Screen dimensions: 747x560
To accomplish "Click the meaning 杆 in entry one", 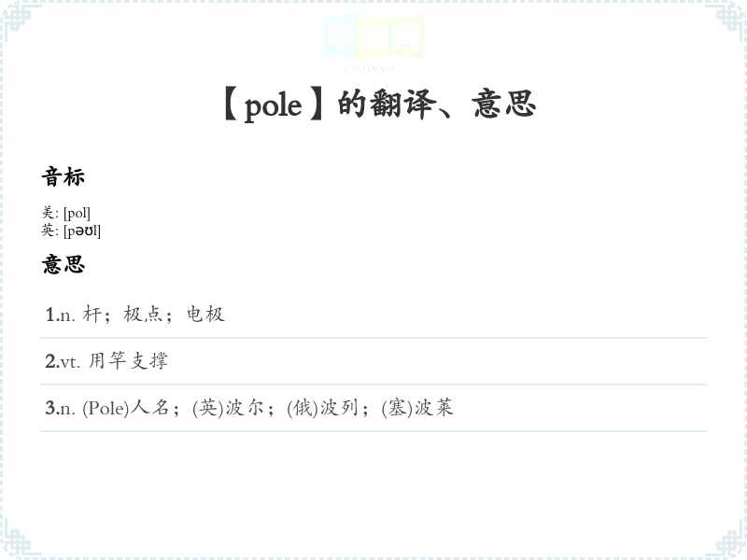I will pyautogui.click(x=92, y=315).
